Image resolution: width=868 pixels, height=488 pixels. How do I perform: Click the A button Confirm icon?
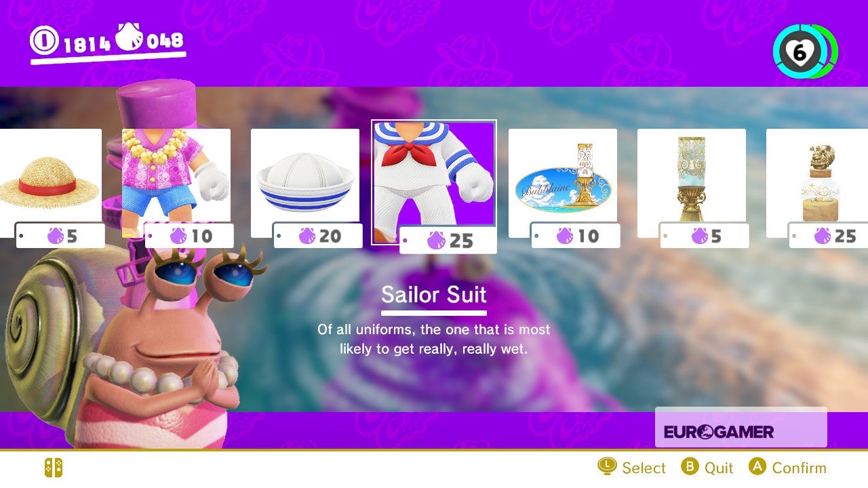[757, 466]
